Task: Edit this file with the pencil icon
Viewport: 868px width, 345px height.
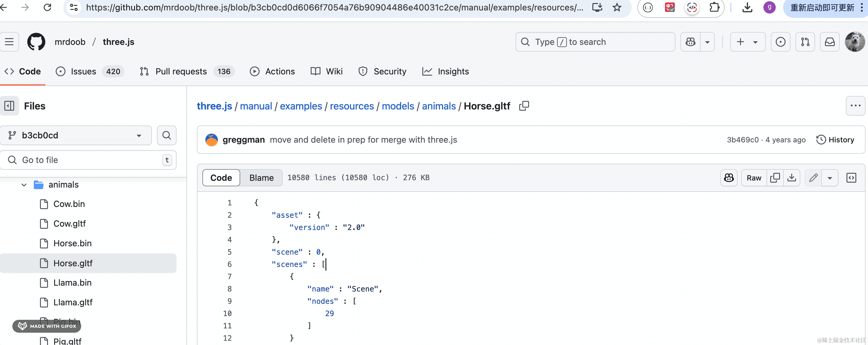Action: point(813,177)
